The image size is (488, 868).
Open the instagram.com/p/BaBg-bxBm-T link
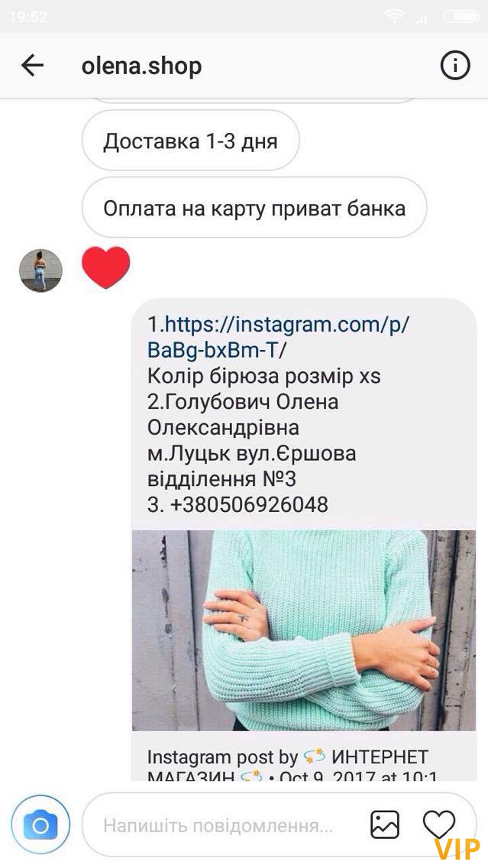click(278, 336)
